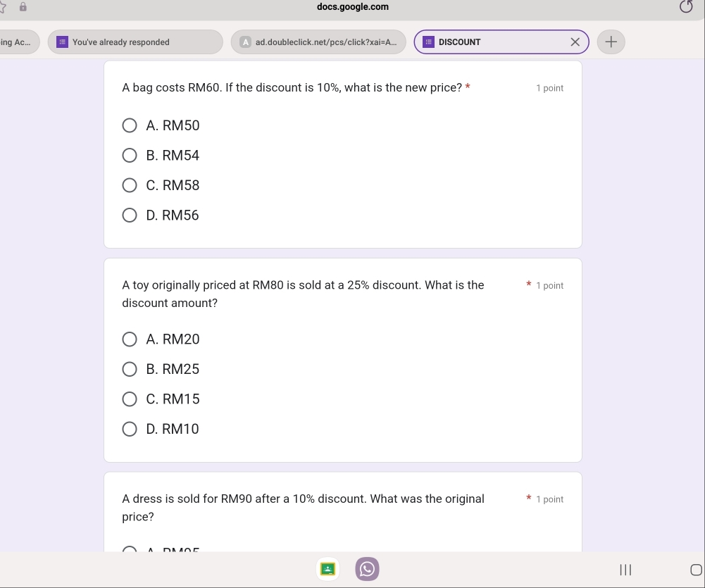Viewport: 705px width, 588px height.
Task: Reload the page with the refresh icon
Action: (x=686, y=8)
